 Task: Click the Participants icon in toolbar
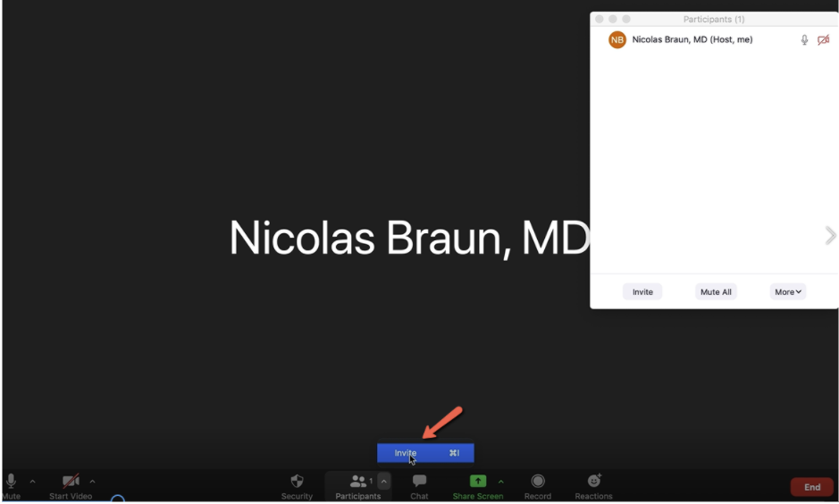[358, 482]
